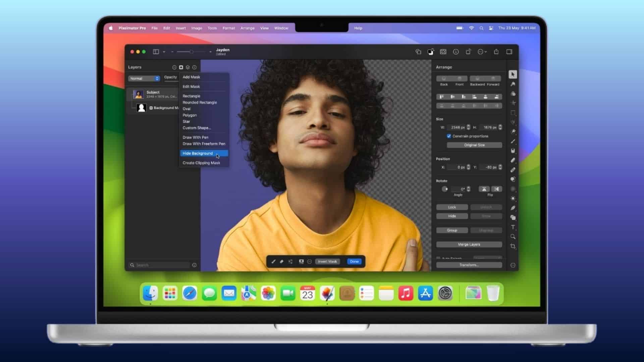Select the Type tool
Screen dimensions: 644x362
pyautogui.click(x=513, y=227)
